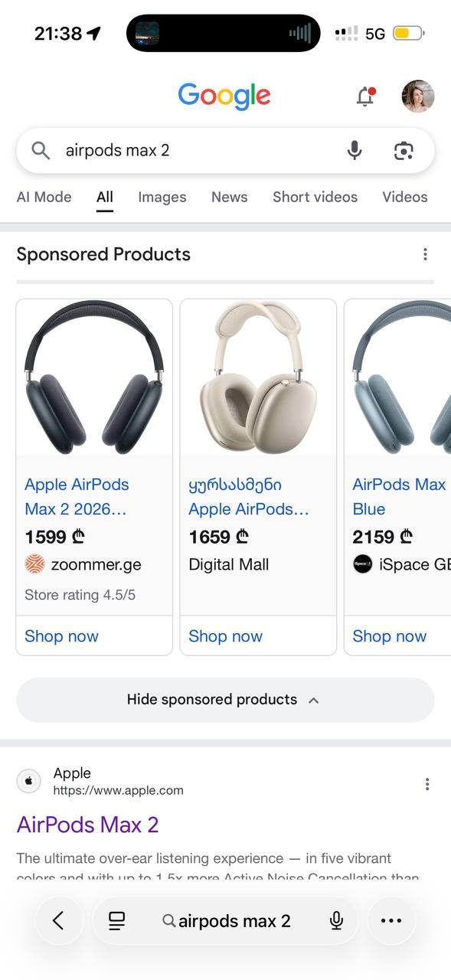Tap the microphone in the bottom address bar

(336, 921)
